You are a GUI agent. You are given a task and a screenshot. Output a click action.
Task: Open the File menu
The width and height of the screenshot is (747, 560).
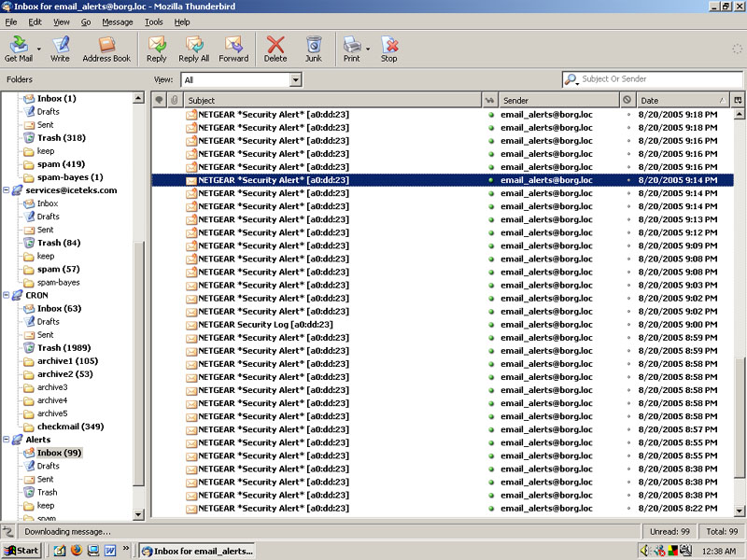pos(11,21)
